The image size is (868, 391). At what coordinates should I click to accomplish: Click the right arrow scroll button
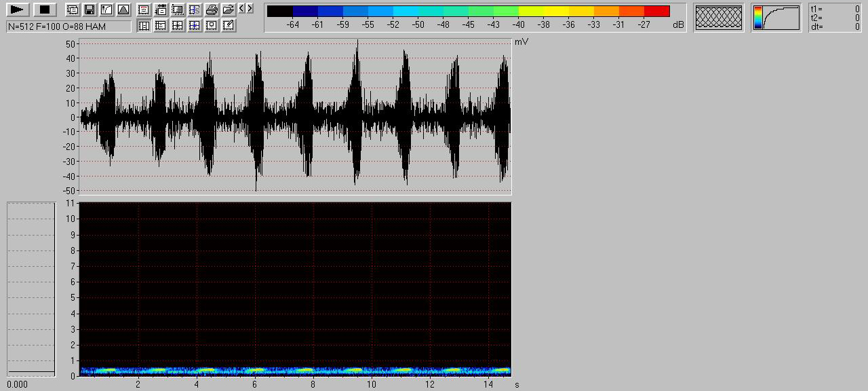[250, 8]
